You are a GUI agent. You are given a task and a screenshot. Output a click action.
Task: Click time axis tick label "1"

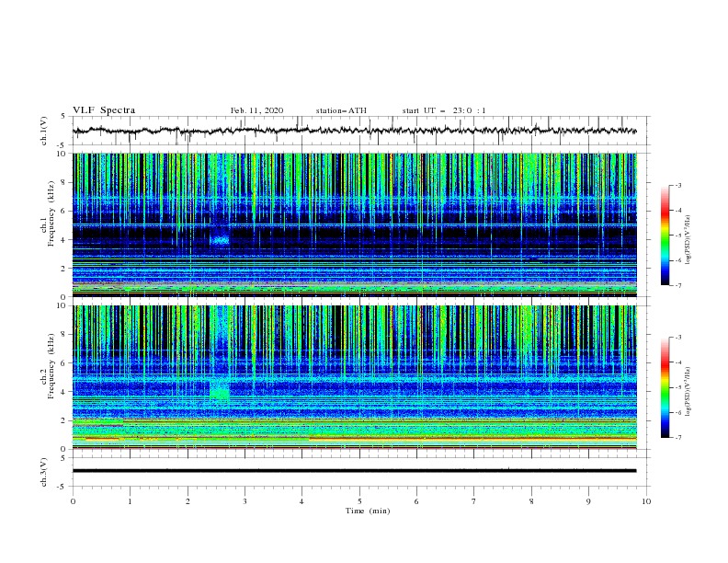[130, 501]
